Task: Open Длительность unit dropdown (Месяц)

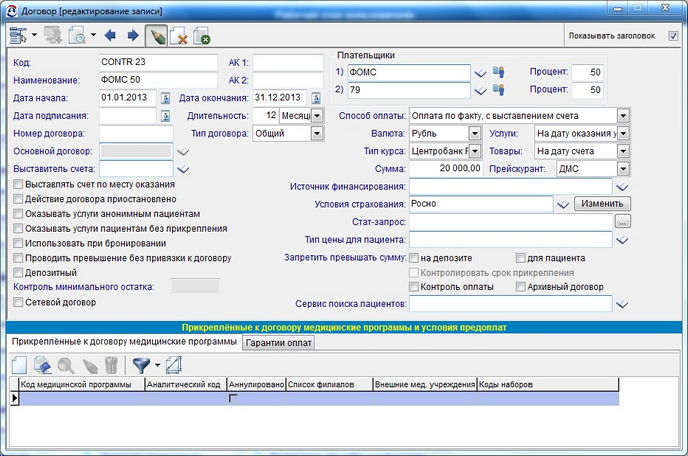Action: [x=317, y=116]
